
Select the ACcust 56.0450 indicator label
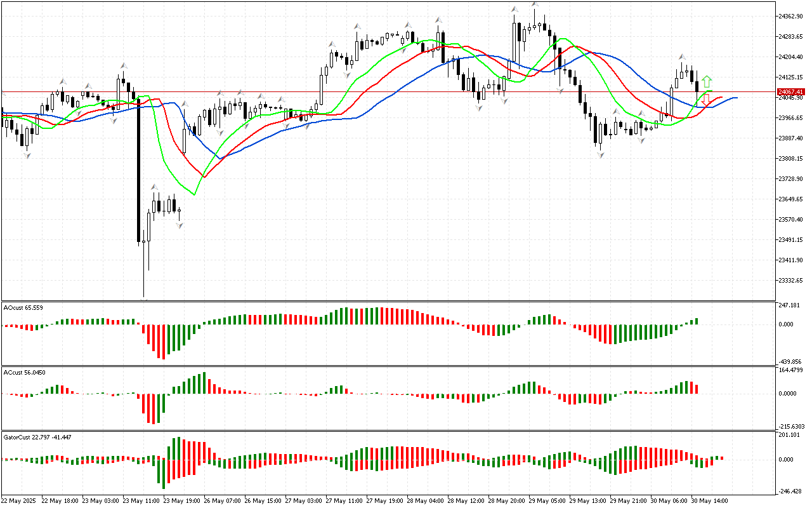(x=25, y=372)
